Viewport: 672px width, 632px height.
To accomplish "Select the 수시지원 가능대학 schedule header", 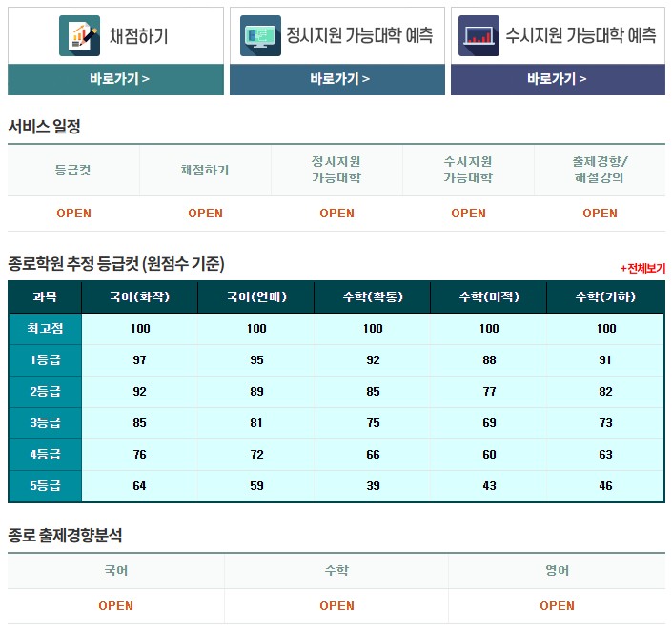I will [x=468, y=170].
